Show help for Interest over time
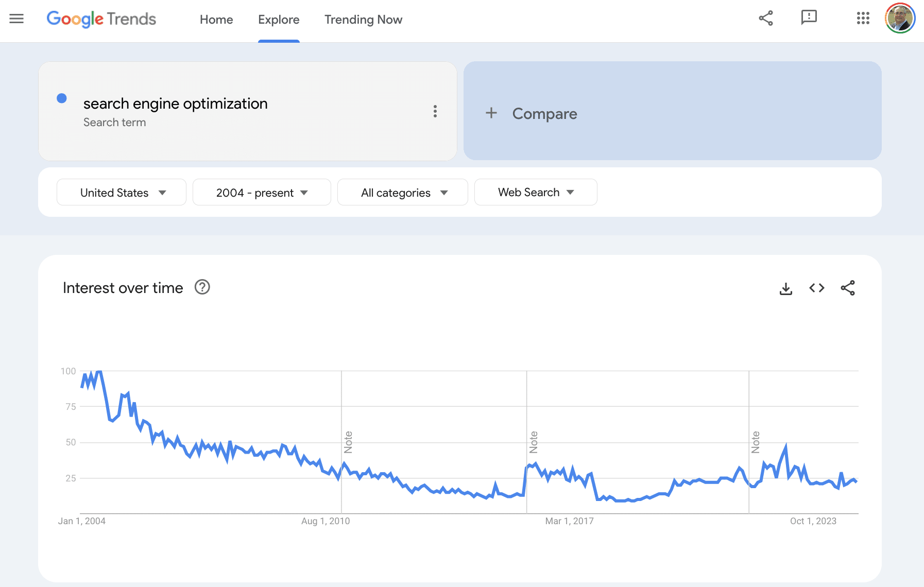 [x=202, y=287]
